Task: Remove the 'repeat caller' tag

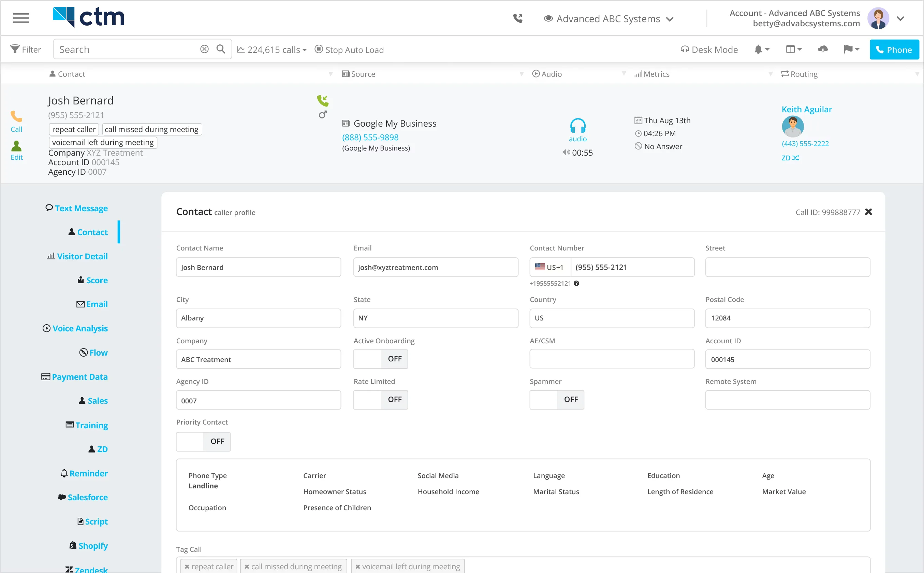Action: click(x=187, y=567)
